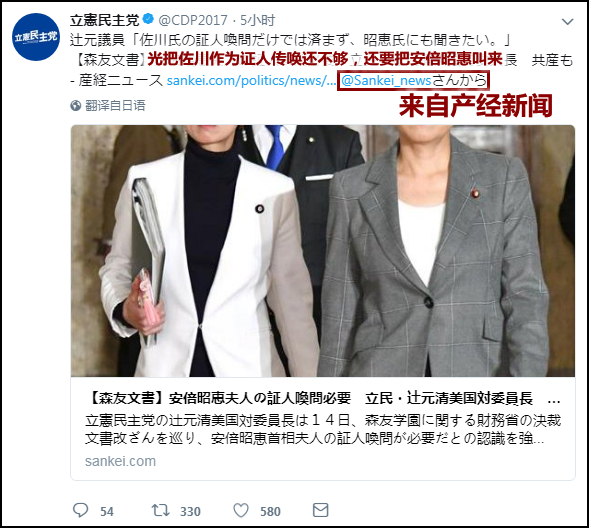This screenshot has width=589, height=528.
Task: Send tweet via the envelope icon
Action: (x=320, y=510)
